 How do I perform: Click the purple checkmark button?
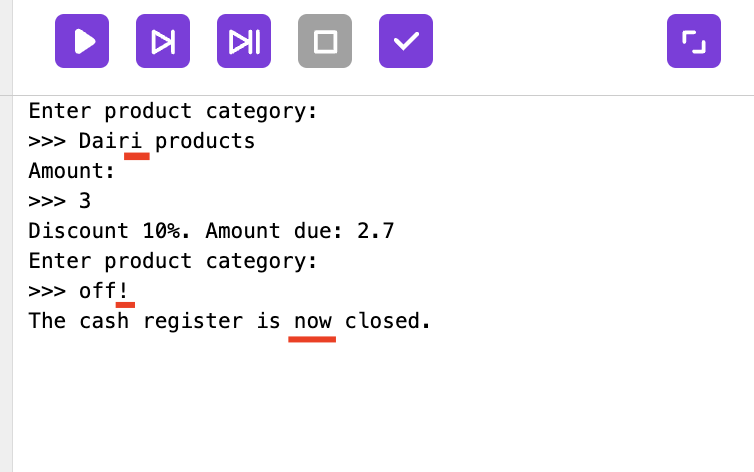(406, 41)
